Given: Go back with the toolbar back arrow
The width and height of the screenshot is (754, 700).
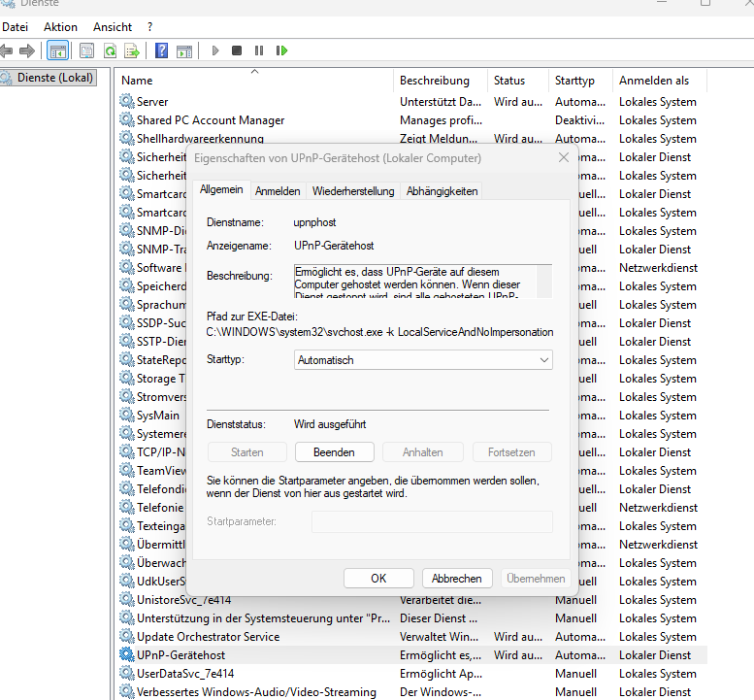Looking at the screenshot, I should point(6,50).
